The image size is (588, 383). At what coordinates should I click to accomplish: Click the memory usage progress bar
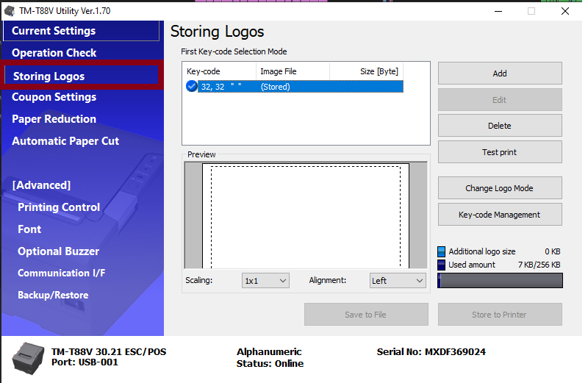(x=500, y=281)
